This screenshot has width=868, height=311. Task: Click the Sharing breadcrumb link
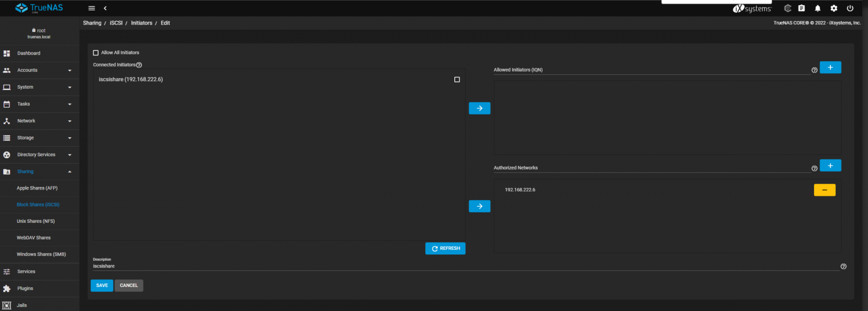[x=92, y=23]
